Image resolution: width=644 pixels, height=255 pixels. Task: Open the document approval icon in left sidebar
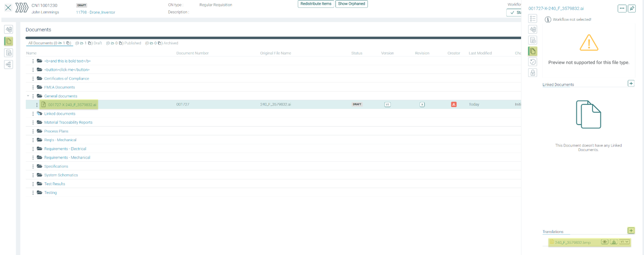(x=8, y=53)
